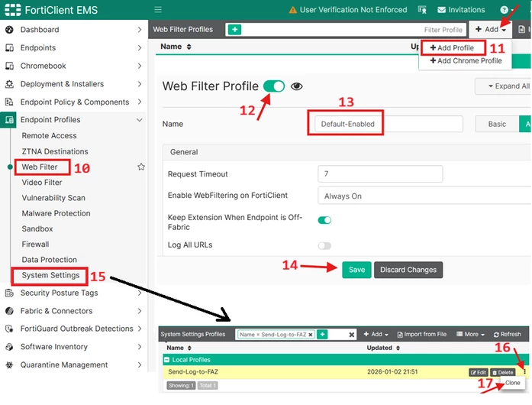This screenshot has width=532, height=405.
Task: Toggle the Web Filter Profile enable switch
Action: click(x=274, y=86)
